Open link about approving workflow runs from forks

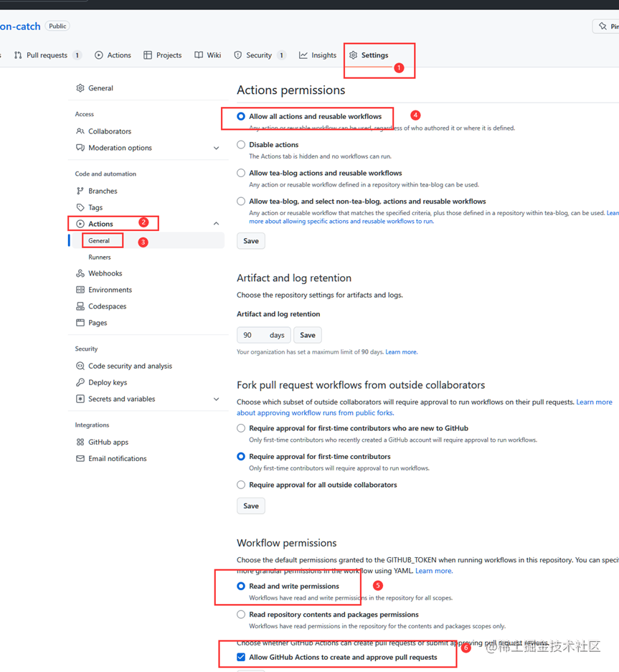(x=315, y=412)
